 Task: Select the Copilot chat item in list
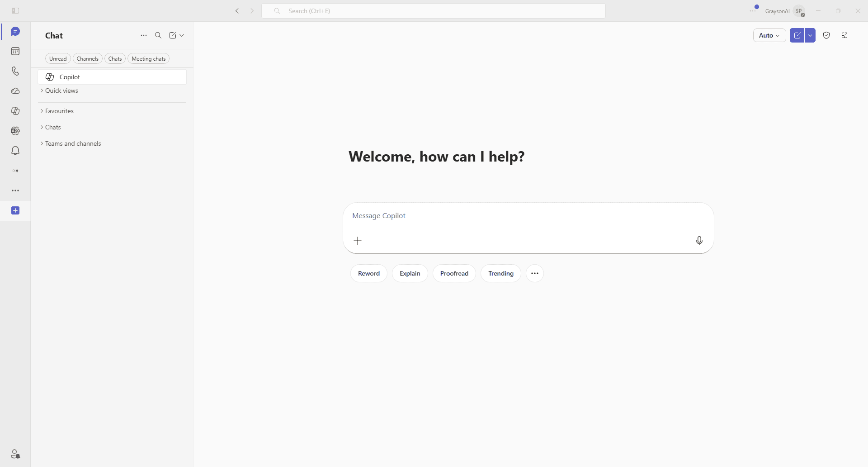tap(112, 77)
